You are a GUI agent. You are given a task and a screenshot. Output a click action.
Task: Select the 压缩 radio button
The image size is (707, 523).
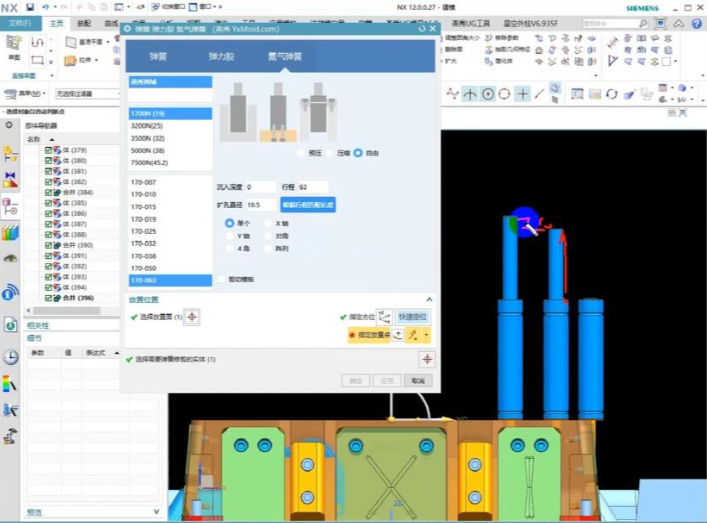330,153
